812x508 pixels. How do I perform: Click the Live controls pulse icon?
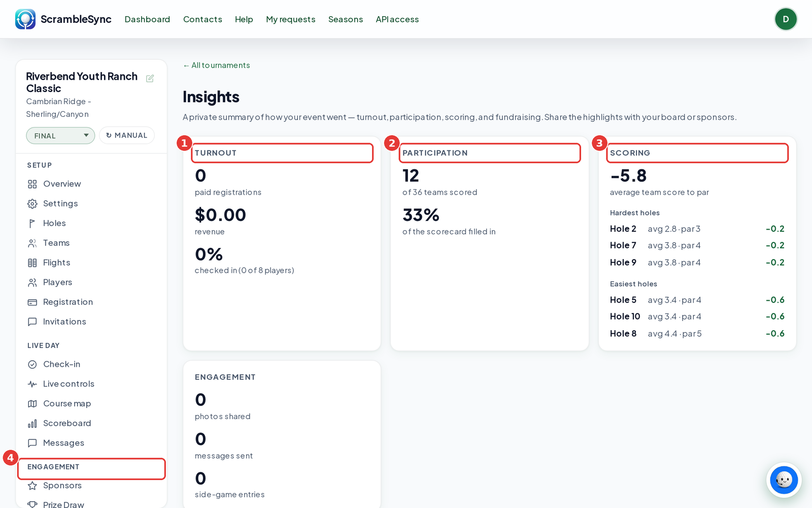[32, 384]
